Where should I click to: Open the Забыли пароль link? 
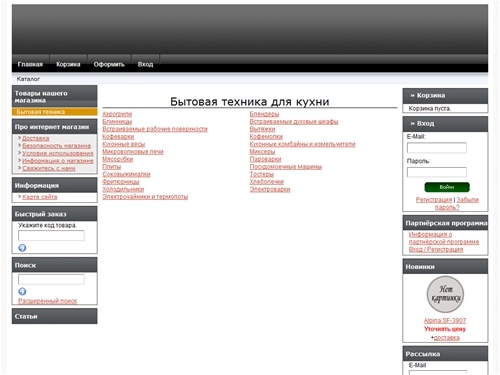456,203
